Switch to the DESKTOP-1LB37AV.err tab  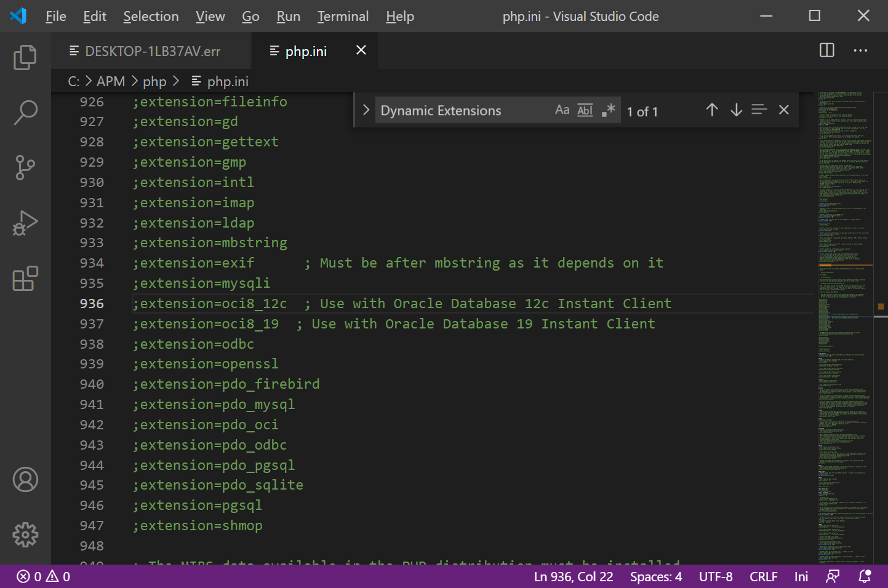(152, 51)
